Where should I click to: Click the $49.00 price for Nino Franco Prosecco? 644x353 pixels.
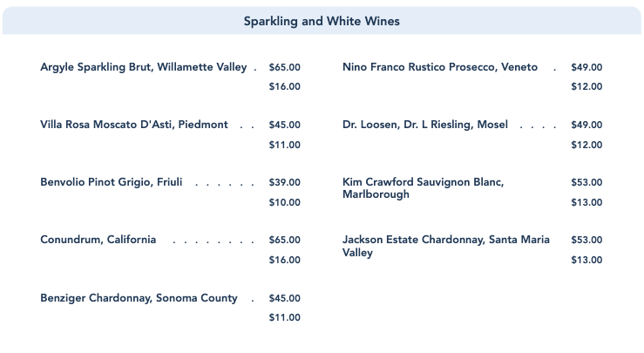click(586, 67)
